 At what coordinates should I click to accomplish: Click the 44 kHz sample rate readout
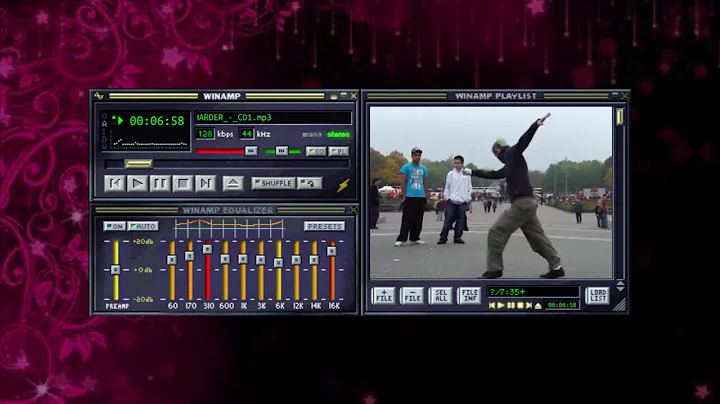(247, 134)
